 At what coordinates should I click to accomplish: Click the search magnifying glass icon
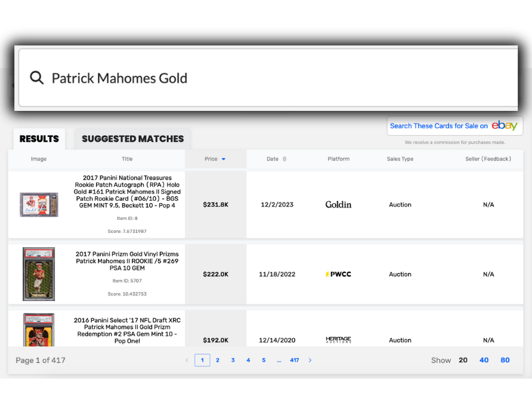coord(37,78)
